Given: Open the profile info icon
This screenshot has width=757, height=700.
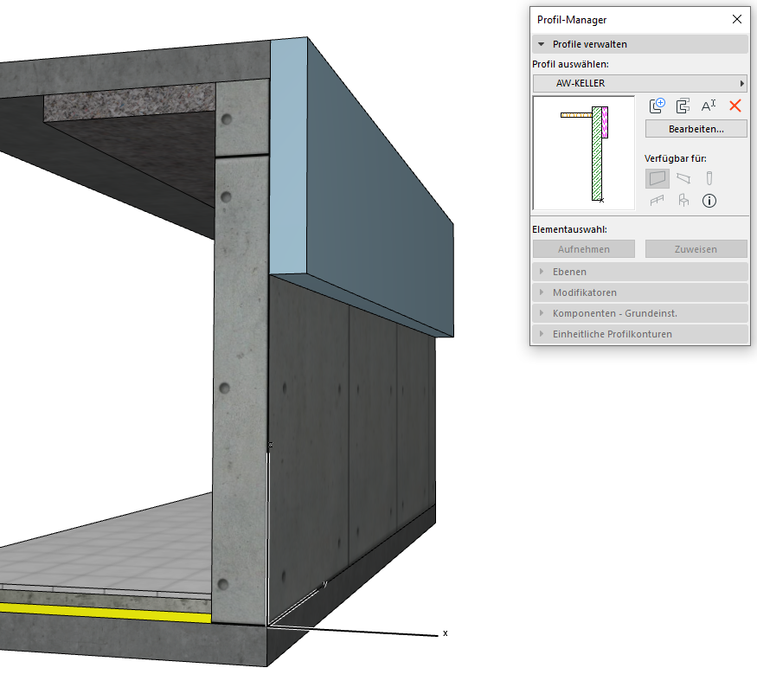Looking at the screenshot, I should (709, 201).
